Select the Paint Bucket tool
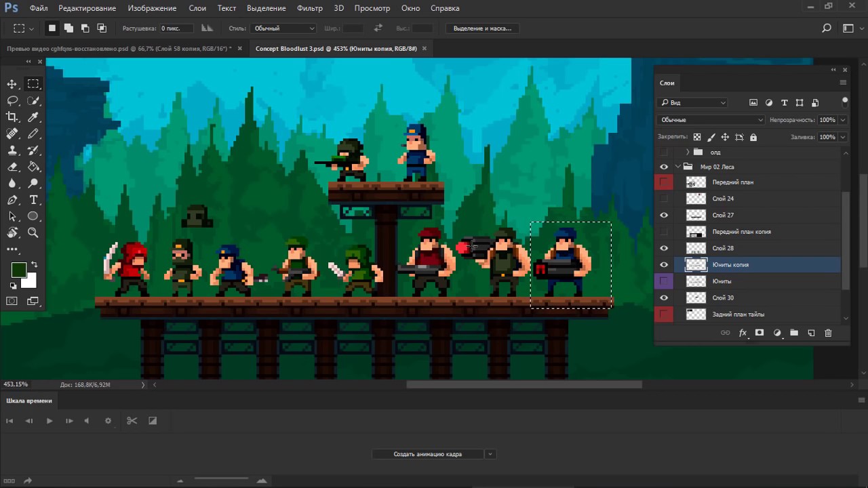Image resolution: width=868 pixels, height=488 pixels. point(33,167)
